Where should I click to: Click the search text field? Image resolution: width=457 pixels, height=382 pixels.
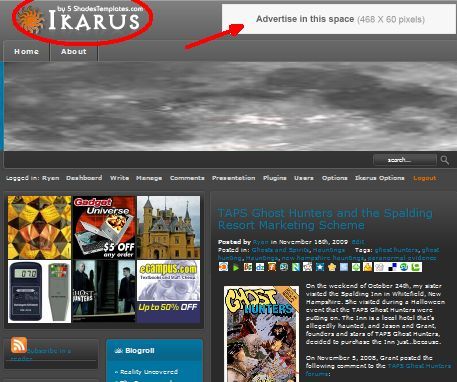(405, 160)
